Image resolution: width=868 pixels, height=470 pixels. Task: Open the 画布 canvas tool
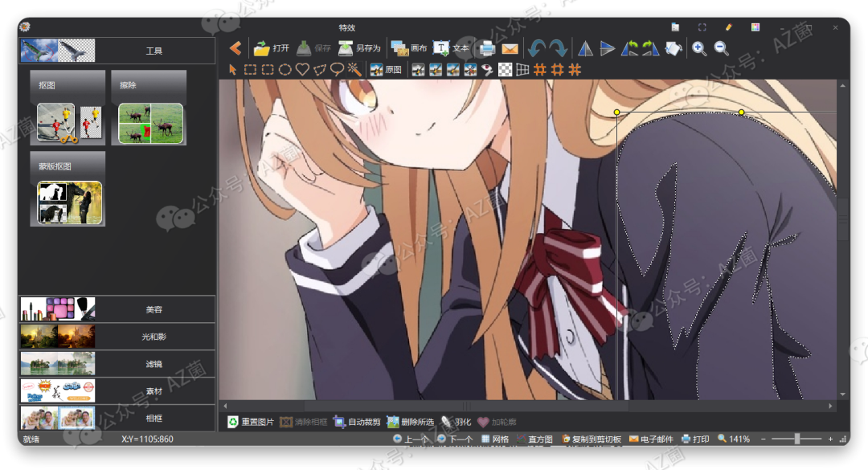408,48
